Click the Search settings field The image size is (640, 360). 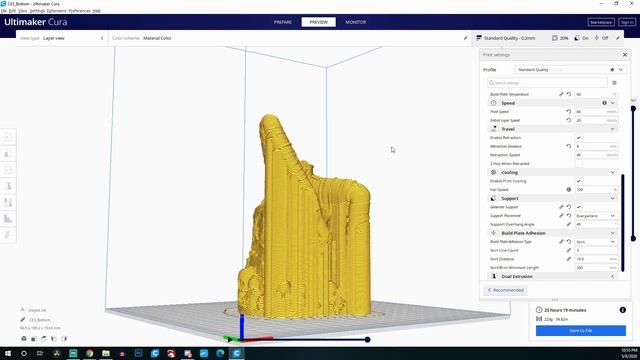coord(547,83)
